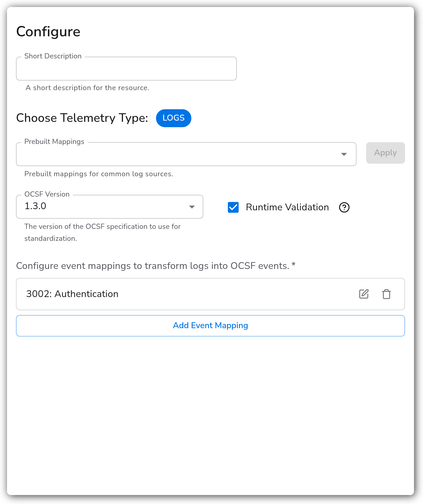Click 'Prebuilt mappings for common log sources.' text
Viewport: 423px width, 504px height.
point(99,174)
